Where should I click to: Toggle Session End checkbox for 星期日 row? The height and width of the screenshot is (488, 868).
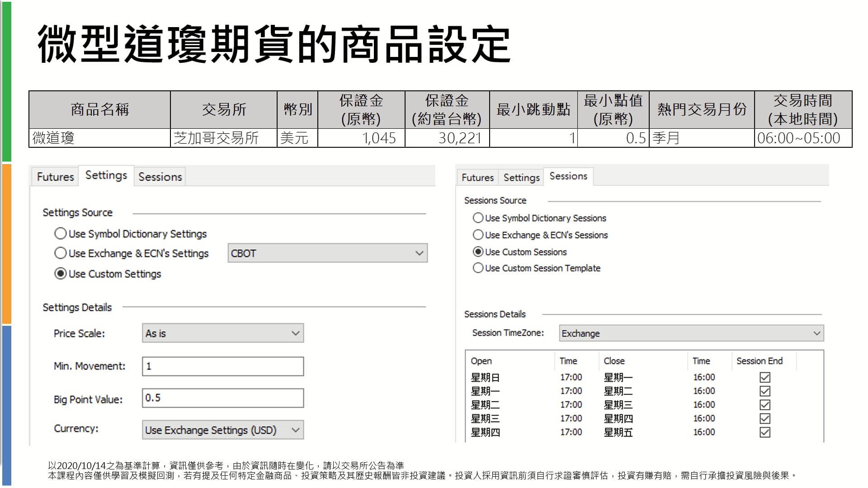765,377
